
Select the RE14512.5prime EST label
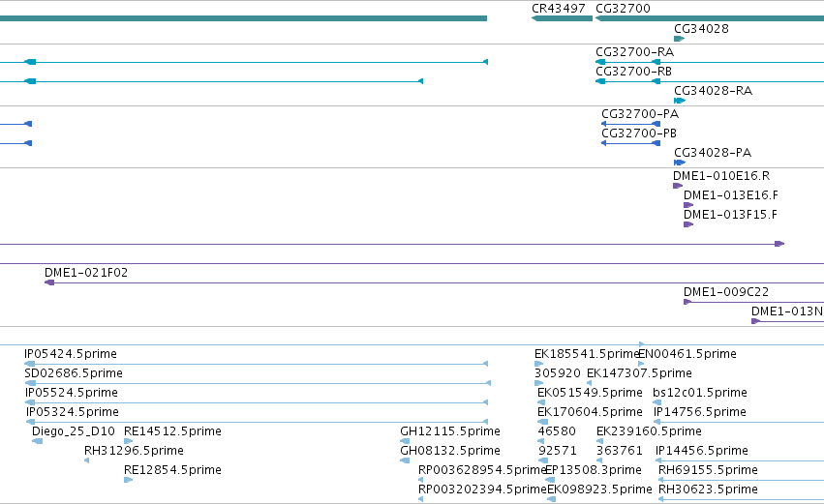[172, 431]
